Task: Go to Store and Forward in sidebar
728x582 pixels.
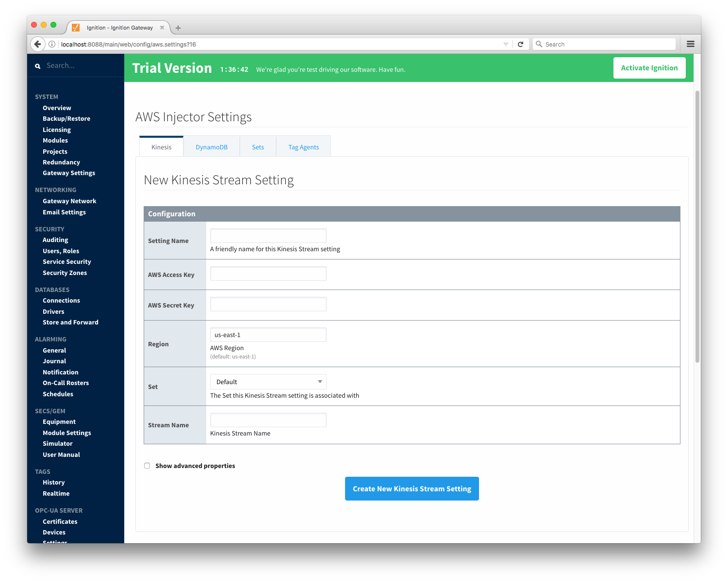Action: (x=70, y=323)
